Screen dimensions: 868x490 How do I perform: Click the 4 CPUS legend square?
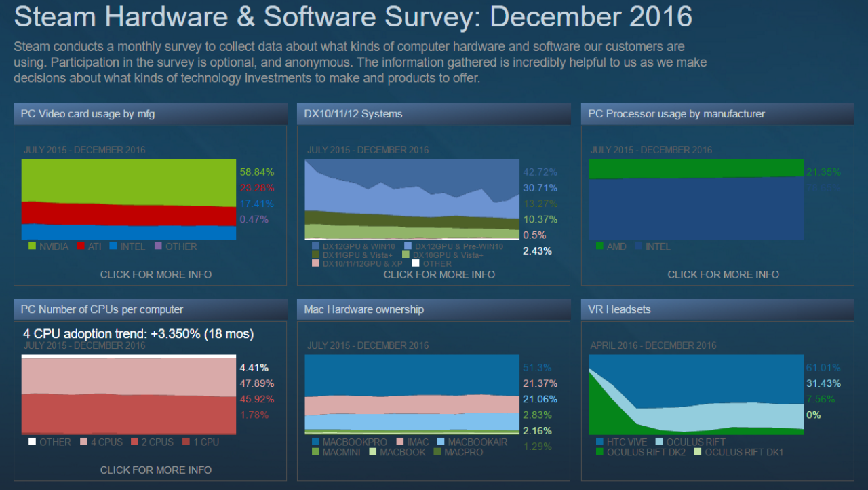[85, 442]
